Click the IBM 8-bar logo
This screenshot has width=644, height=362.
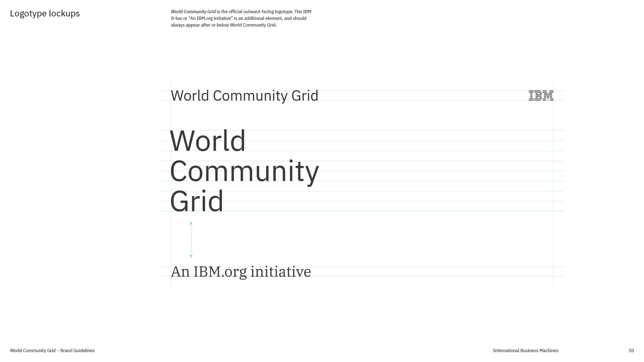point(541,95)
